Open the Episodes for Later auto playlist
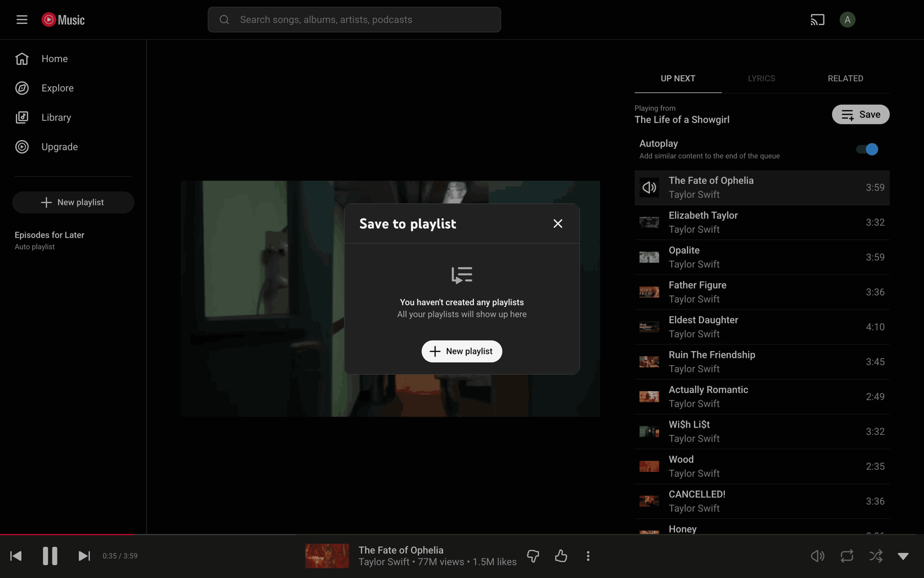The width and height of the screenshot is (924, 578). pyautogui.click(x=73, y=240)
